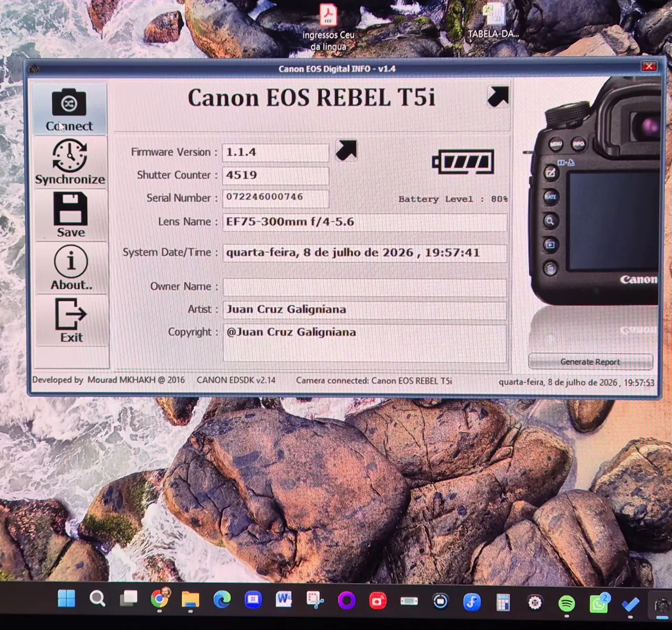This screenshot has height=630, width=672.
Task: Click the Canon camera picture
Action: coord(593,192)
